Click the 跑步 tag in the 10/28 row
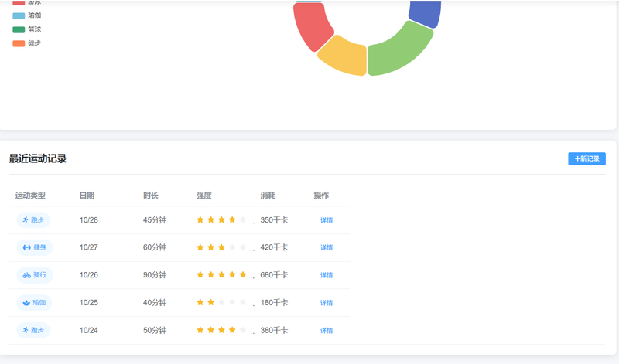619x364 pixels. pos(33,220)
